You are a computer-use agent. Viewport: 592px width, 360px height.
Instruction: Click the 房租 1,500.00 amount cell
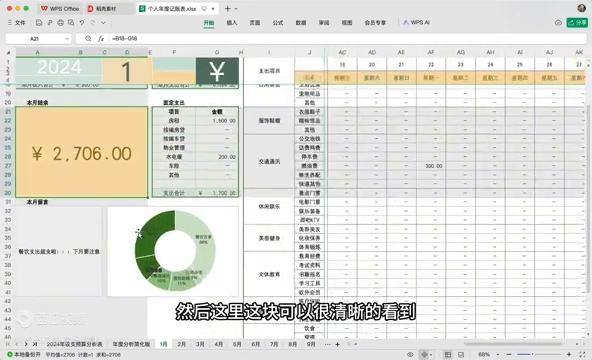(x=217, y=121)
